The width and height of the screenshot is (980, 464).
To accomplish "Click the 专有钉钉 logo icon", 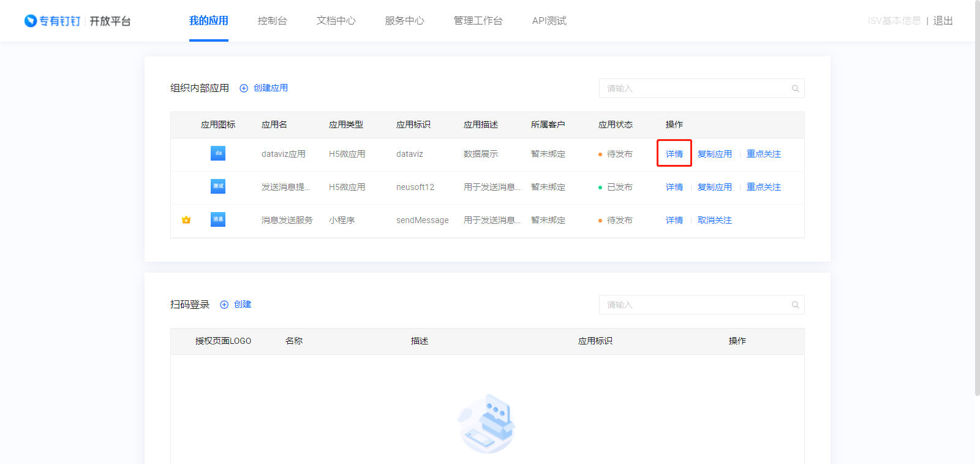I will (x=31, y=21).
